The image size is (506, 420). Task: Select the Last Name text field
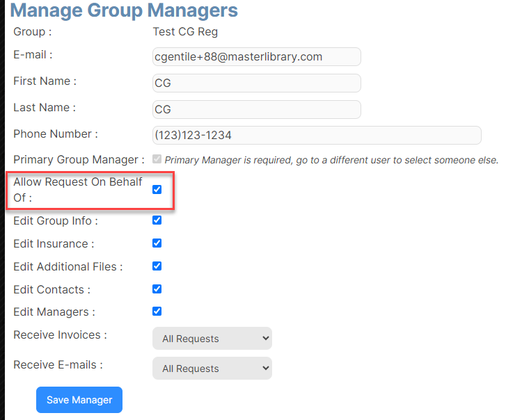point(257,110)
